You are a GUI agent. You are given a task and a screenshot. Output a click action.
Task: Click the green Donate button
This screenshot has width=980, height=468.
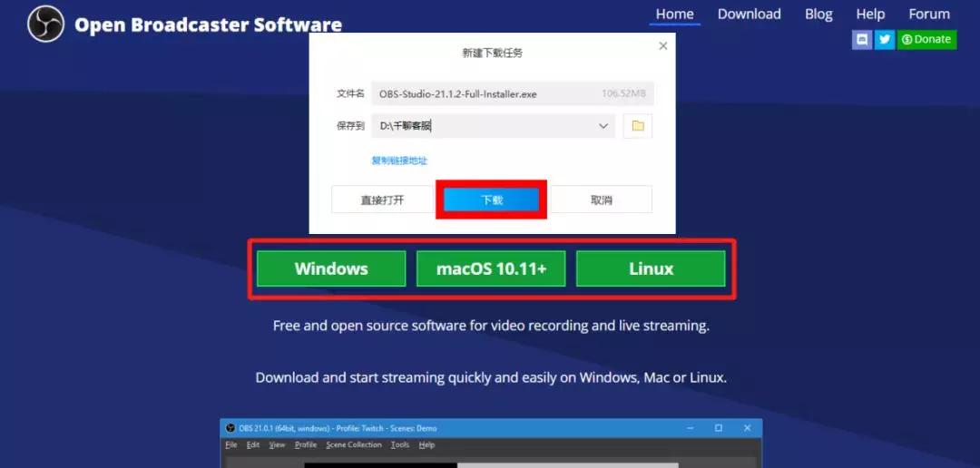(926, 39)
